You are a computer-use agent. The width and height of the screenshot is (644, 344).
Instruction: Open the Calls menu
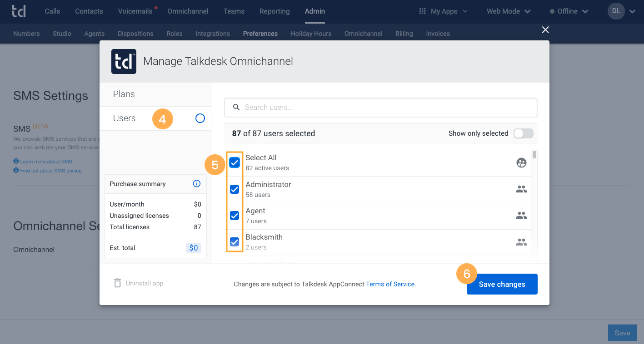52,11
